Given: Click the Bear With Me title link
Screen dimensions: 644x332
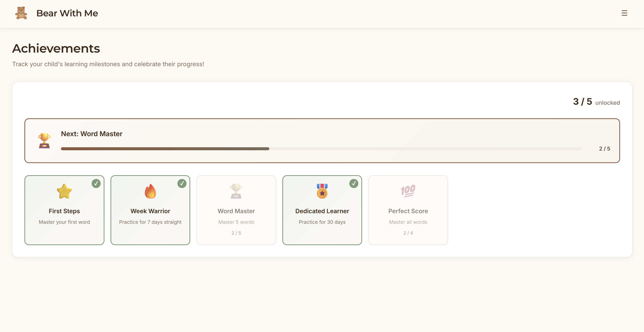Looking at the screenshot, I should [x=67, y=13].
